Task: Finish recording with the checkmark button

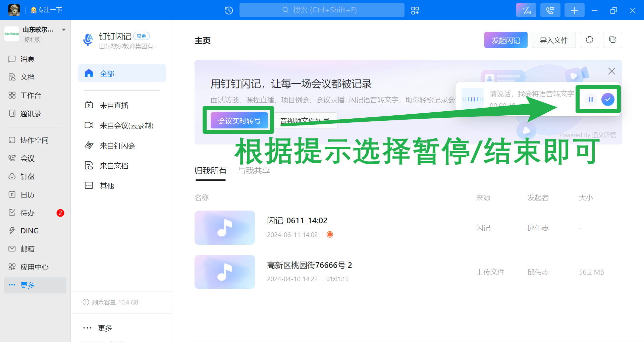Action: pyautogui.click(x=608, y=99)
